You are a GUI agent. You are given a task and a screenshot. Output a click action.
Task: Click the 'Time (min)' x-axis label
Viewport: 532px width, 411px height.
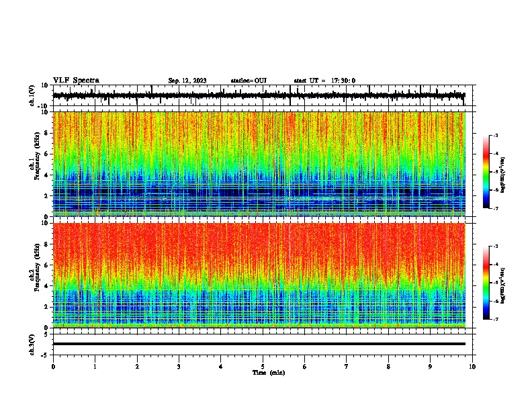point(269,373)
